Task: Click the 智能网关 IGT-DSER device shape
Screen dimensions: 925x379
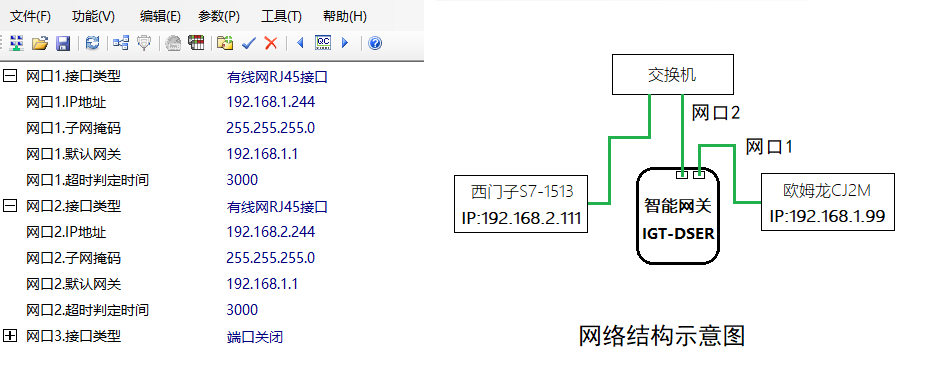Action: coord(678,216)
